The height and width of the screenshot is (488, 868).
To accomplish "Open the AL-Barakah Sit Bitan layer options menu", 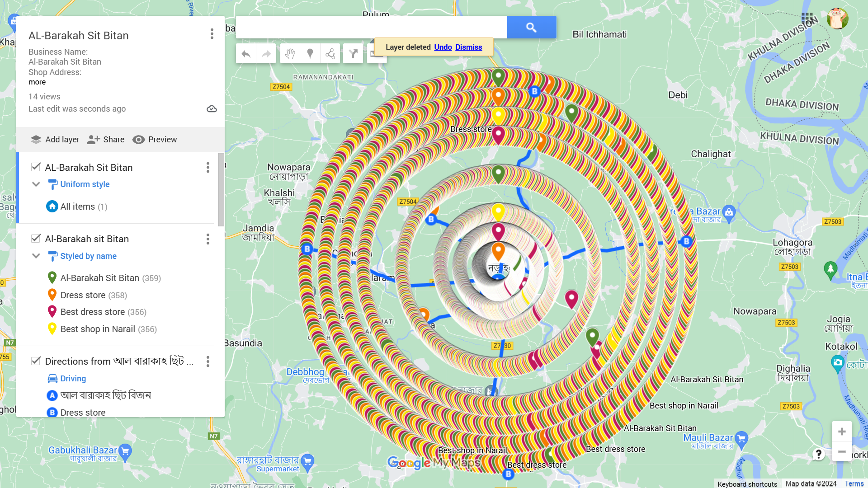I will point(208,167).
